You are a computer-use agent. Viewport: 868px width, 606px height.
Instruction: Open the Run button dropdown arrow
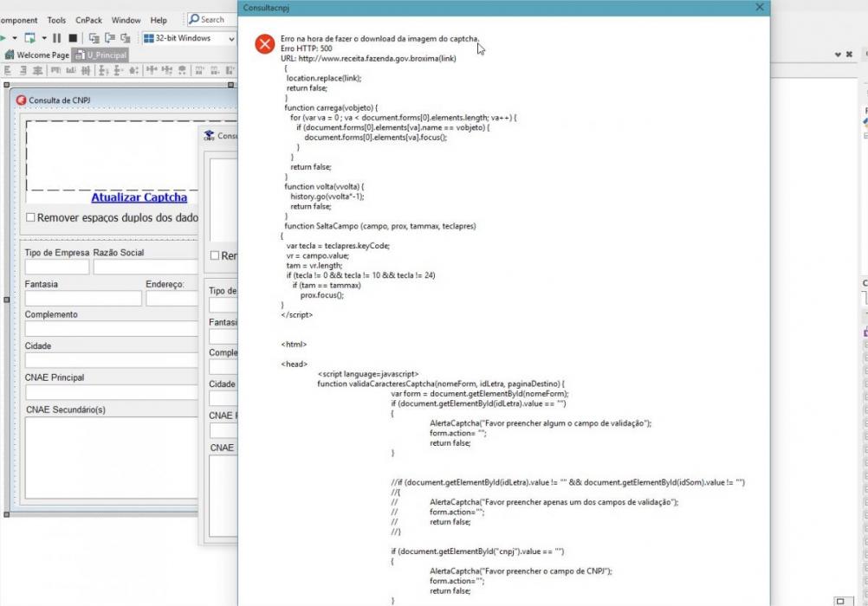pos(15,38)
